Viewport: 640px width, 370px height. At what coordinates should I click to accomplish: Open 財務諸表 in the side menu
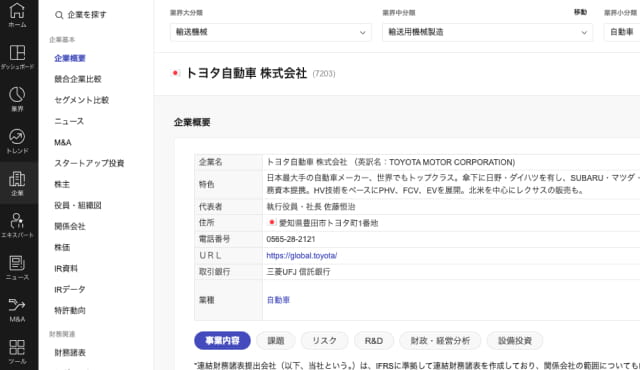(70, 352)
